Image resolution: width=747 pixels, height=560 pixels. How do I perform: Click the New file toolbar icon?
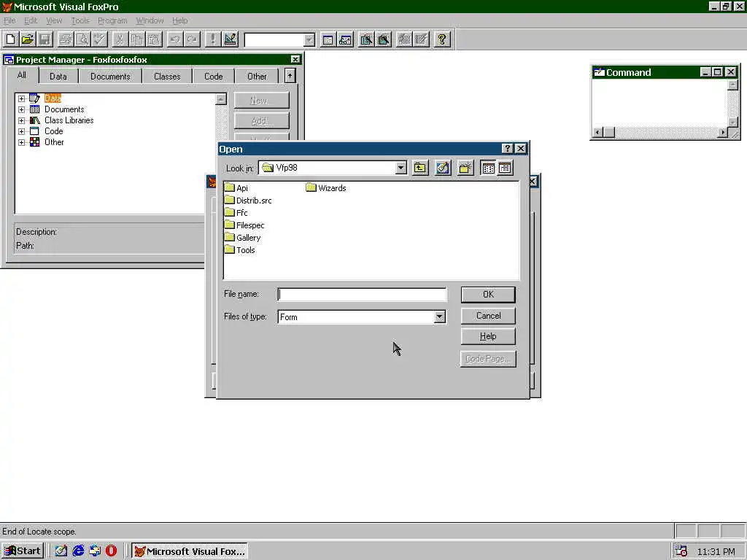11,39
